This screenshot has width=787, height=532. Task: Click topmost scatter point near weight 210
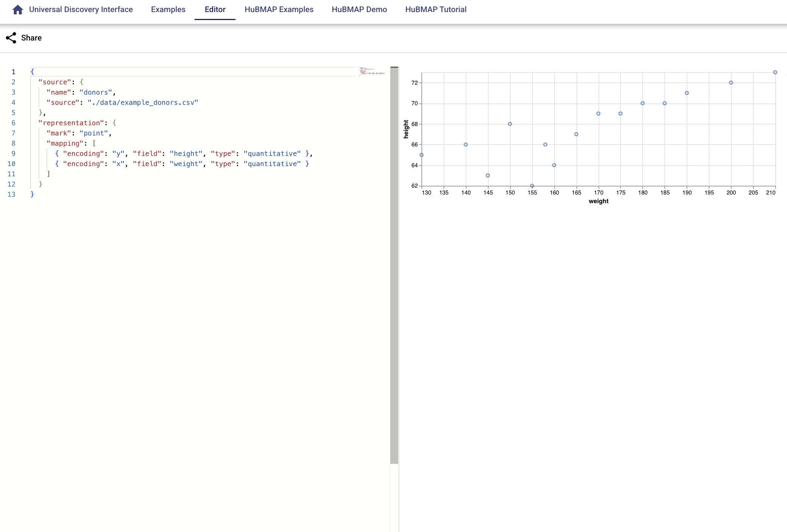coord(775,72)
